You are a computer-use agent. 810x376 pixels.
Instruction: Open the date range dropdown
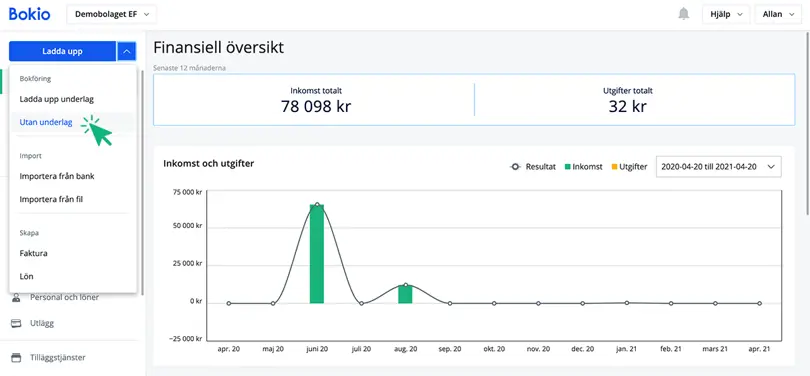click(719, 167)
